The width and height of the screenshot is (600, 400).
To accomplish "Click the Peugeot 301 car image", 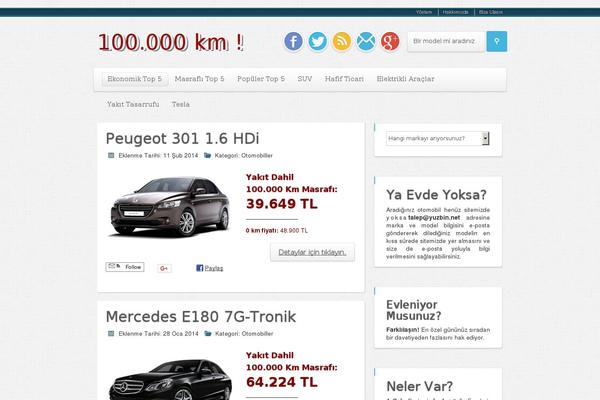I will pos(170,206).
